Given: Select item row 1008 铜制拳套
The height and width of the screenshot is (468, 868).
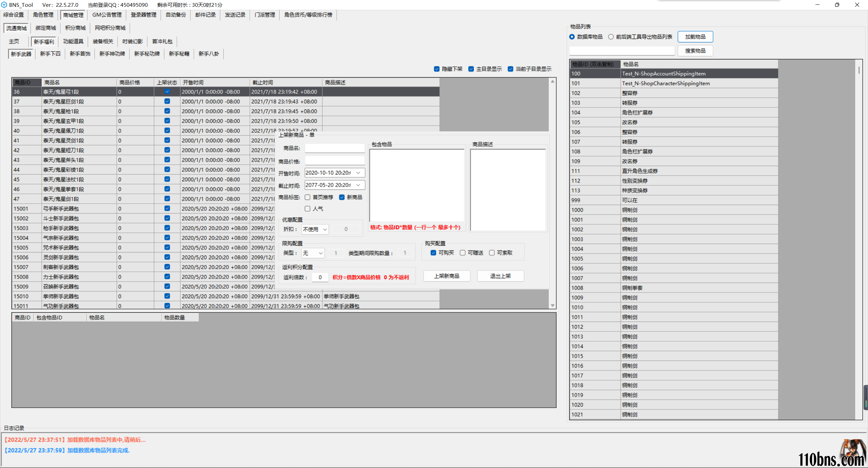Looking at the screenshot, I should (x=674, y=288).
